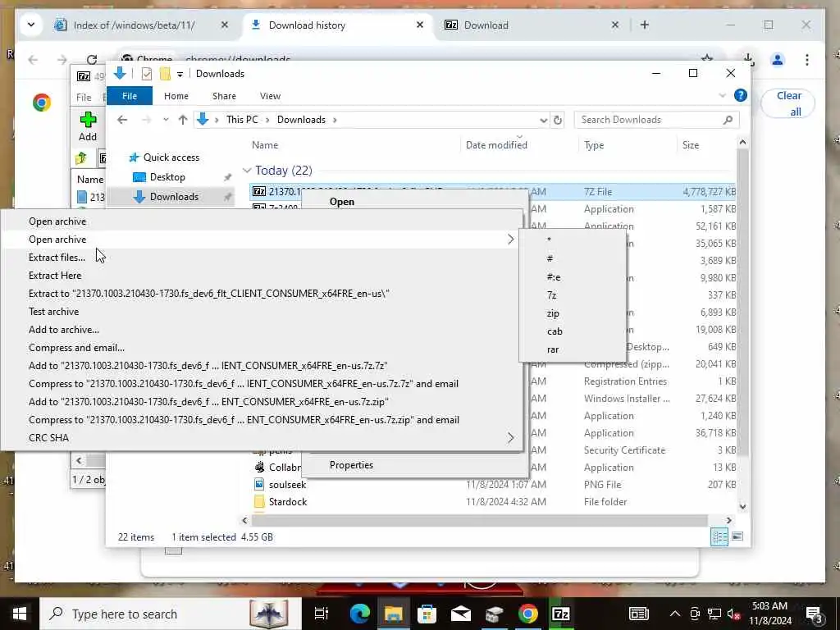The width and height of the screenshot is (840, 630).
Task: Click the Add green plus icon in 7-Zip
Action: (x=88, y=120)
